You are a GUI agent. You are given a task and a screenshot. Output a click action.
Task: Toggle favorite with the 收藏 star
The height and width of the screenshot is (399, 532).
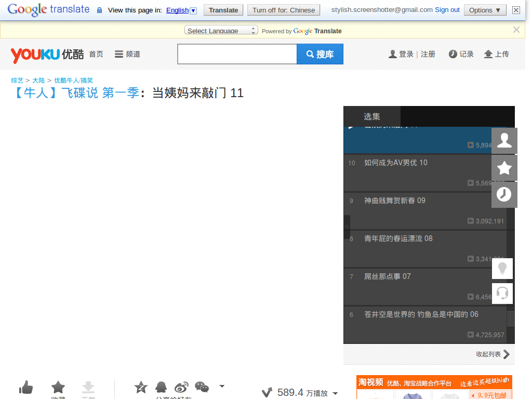pos(58,387)
